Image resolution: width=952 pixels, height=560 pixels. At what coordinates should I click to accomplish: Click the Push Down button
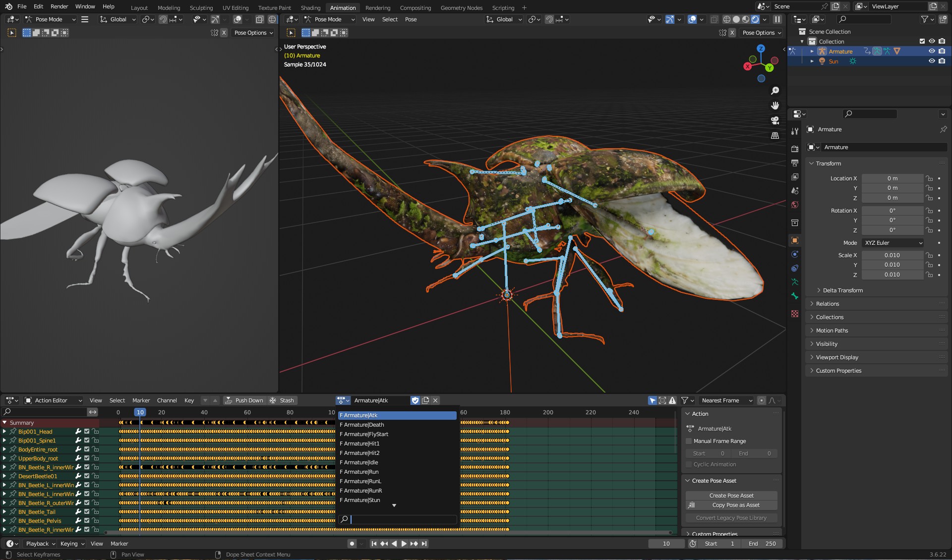(244, 400)
